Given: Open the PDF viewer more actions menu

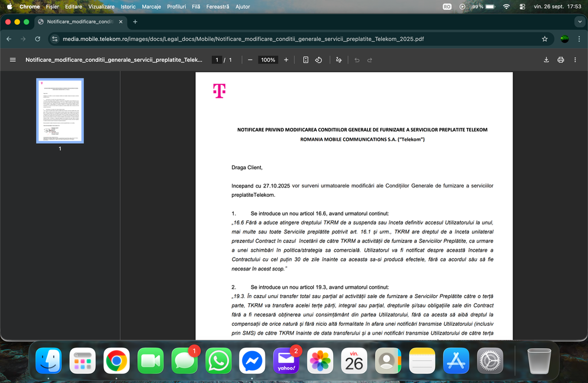Looking at the screenshot, I should 576,60.
